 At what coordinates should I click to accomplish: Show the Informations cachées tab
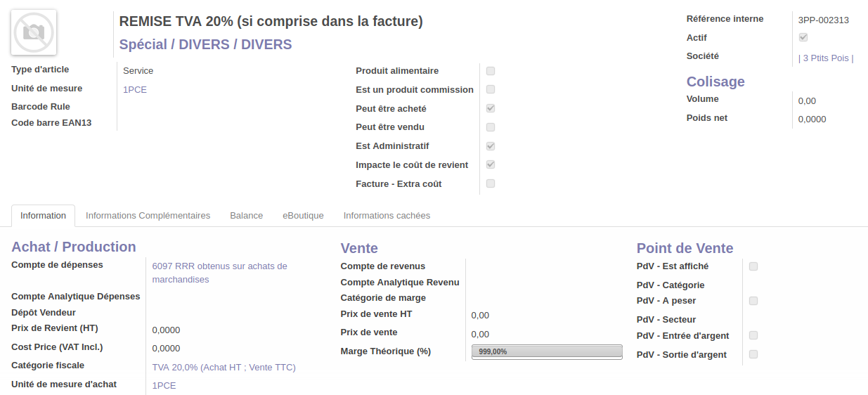pos(387,216)
